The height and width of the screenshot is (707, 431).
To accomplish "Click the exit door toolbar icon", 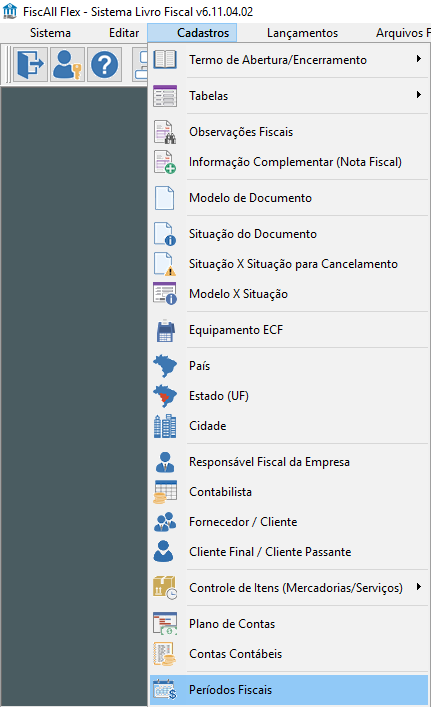I will tap(30, 65).
